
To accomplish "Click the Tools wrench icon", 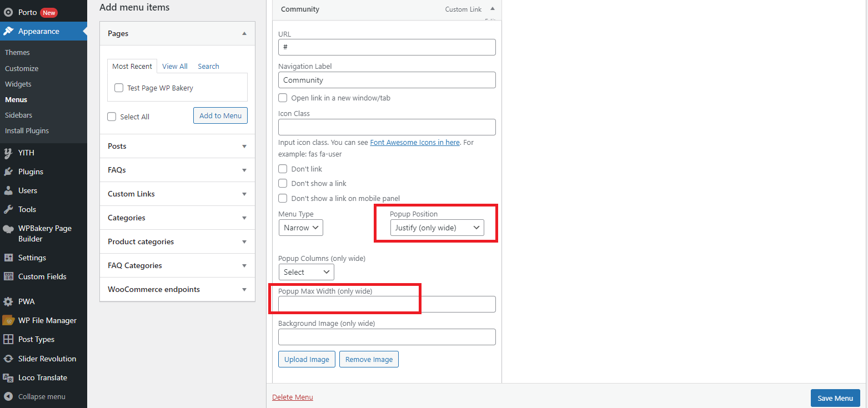I will 8,209.
